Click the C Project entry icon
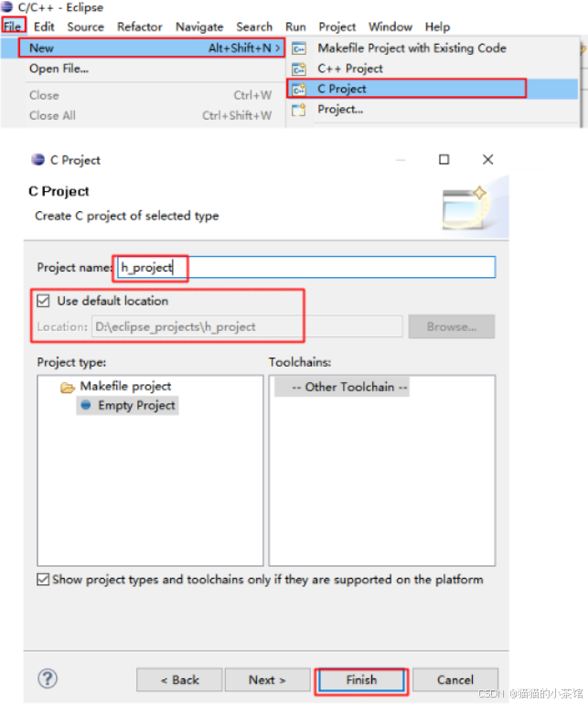Screen dimensions: 588x704 click(299, 90)
